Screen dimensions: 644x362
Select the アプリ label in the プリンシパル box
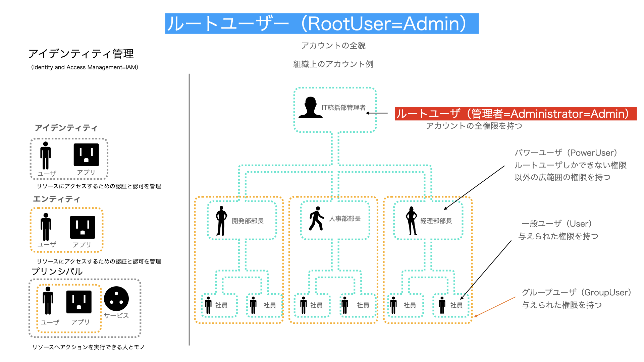80,322
